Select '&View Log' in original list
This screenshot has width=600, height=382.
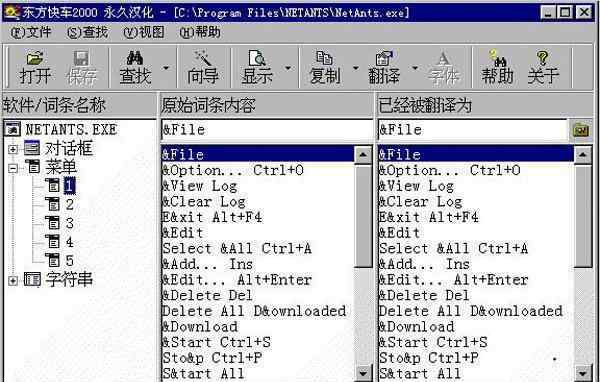258,186
